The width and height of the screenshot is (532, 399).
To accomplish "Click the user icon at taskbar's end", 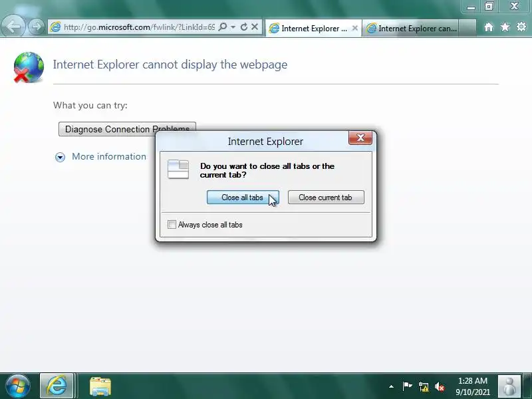I will click(509, 386).
